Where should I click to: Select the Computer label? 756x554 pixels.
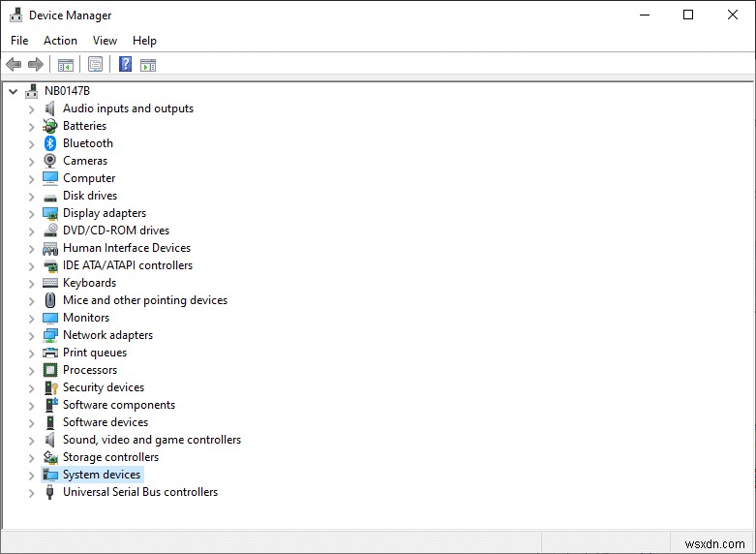(x=89, y=178)
